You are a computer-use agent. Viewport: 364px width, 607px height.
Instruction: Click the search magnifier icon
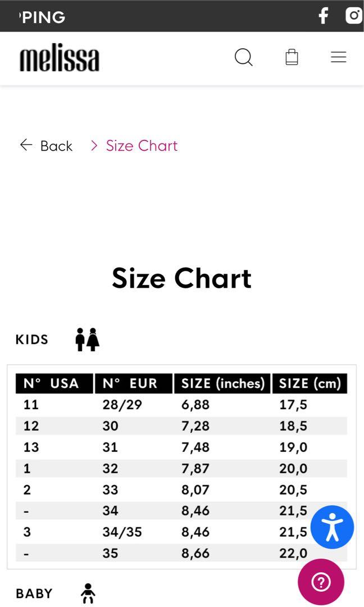243,57
